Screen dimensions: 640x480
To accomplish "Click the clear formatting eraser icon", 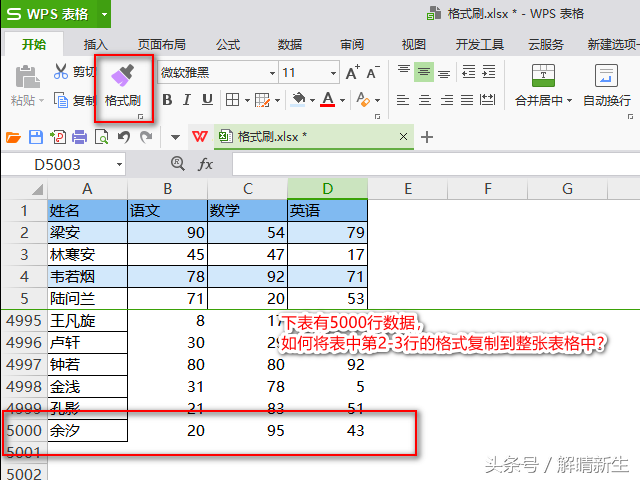I will tap(362, 100).
